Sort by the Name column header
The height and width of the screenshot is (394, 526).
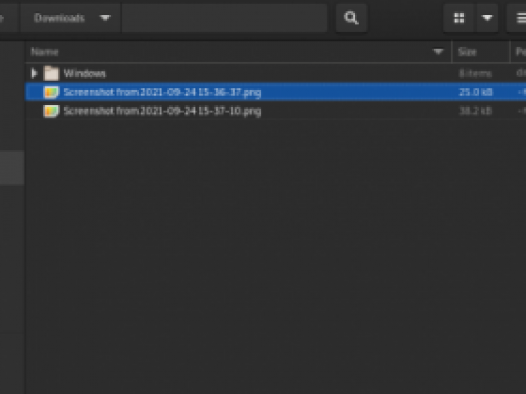point(45,52)
